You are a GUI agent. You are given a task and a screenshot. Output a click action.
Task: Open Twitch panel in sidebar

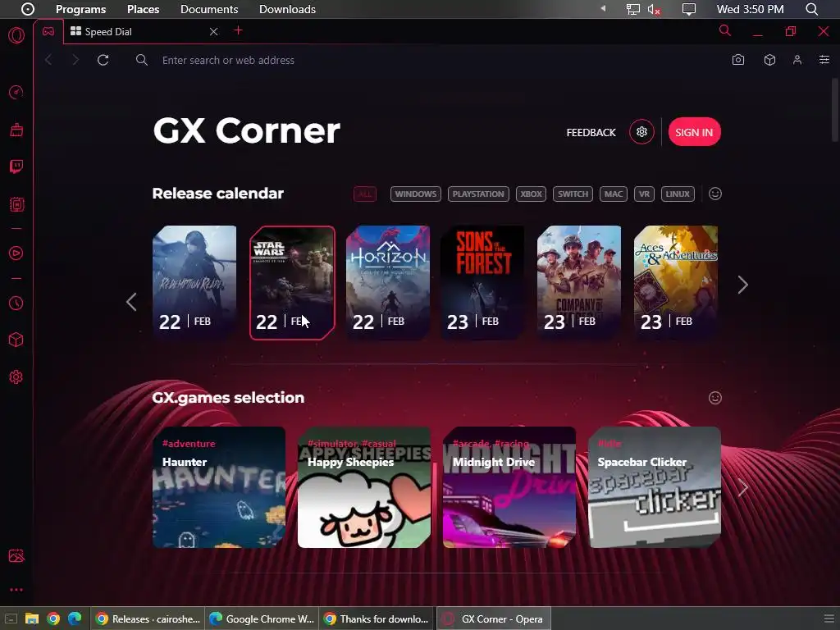click(x=16, y=167)
